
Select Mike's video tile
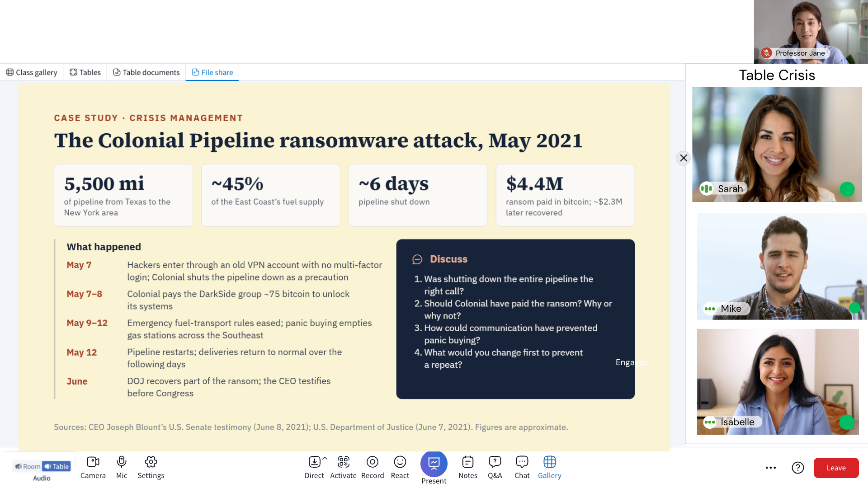pos(782,267)
